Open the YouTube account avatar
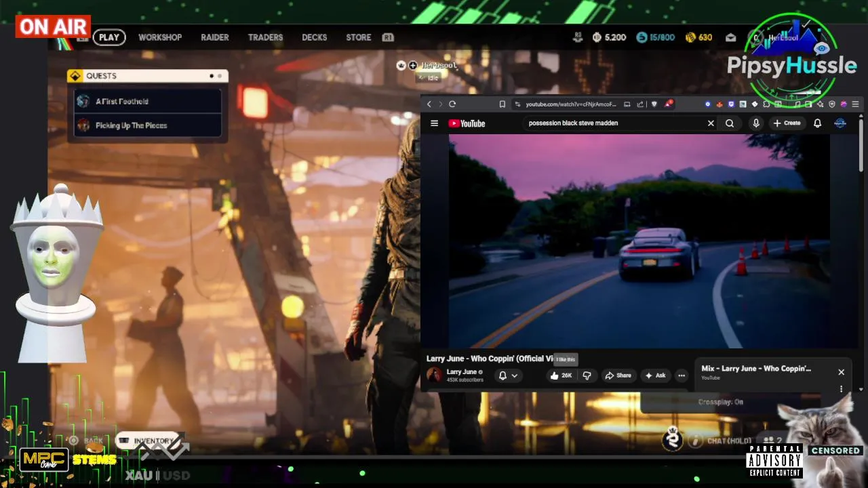This screenshot has height=488, width=868. [840, 123]
